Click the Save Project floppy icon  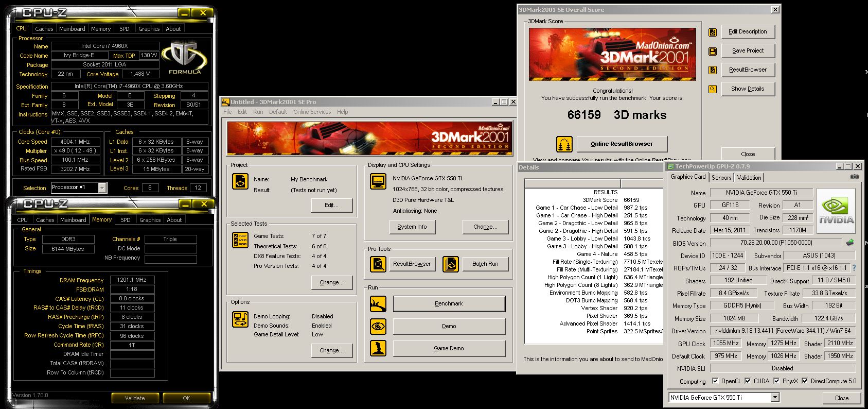[x=713, y=51]
